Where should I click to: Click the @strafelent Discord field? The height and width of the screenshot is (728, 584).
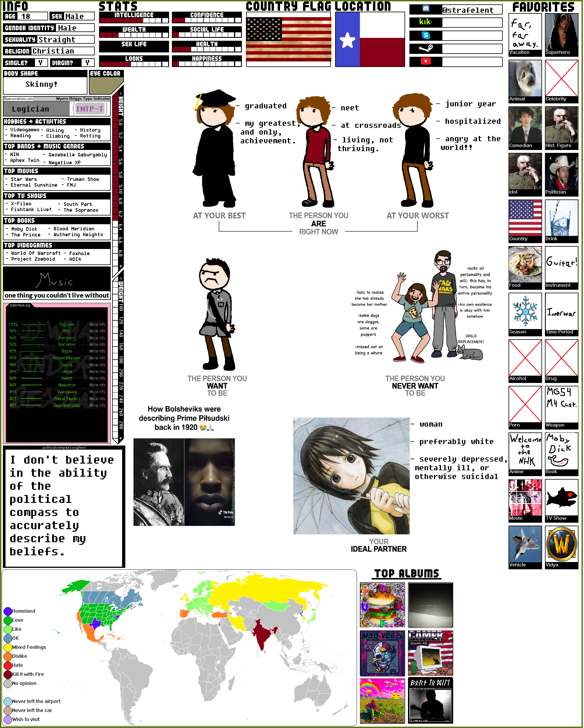[x=472, y=10]
